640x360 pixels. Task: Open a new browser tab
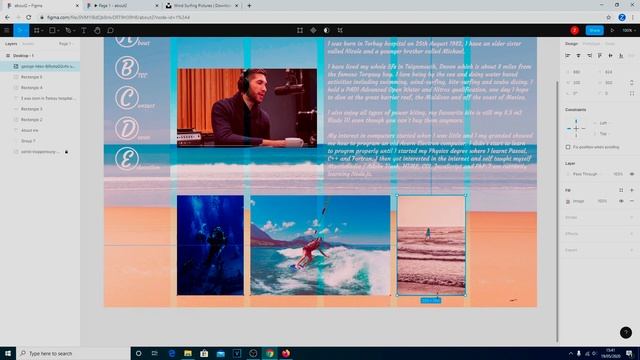click(x=249, y=6)
